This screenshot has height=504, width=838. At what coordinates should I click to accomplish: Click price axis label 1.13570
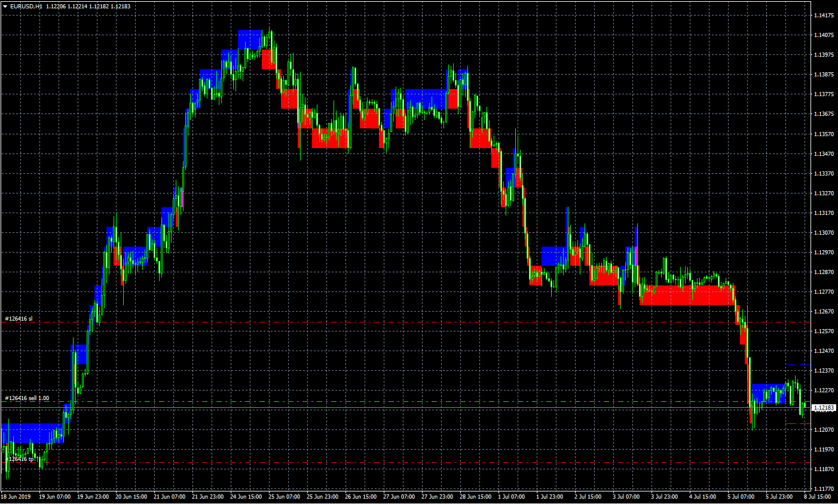coord(824,134)
